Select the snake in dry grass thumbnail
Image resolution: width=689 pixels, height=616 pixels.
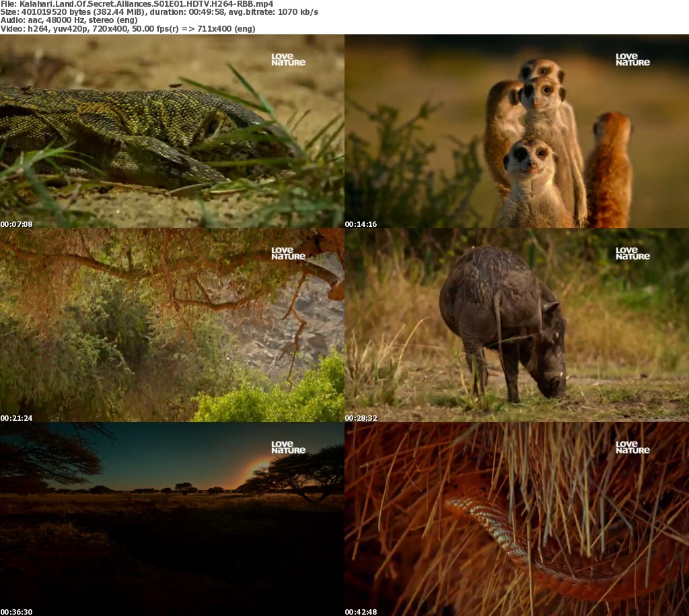coord(517,519)
